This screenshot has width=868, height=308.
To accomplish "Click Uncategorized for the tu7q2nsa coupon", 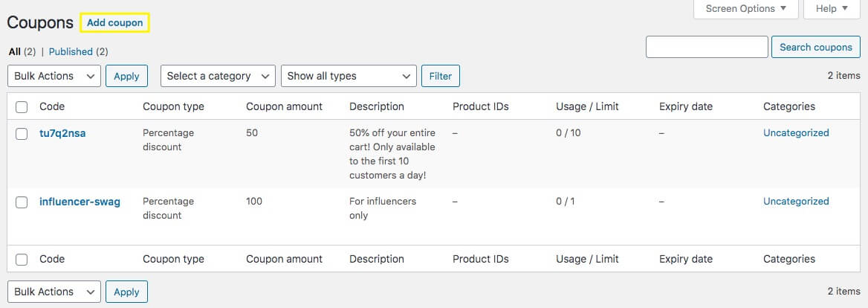I will (x=795, y=133).
